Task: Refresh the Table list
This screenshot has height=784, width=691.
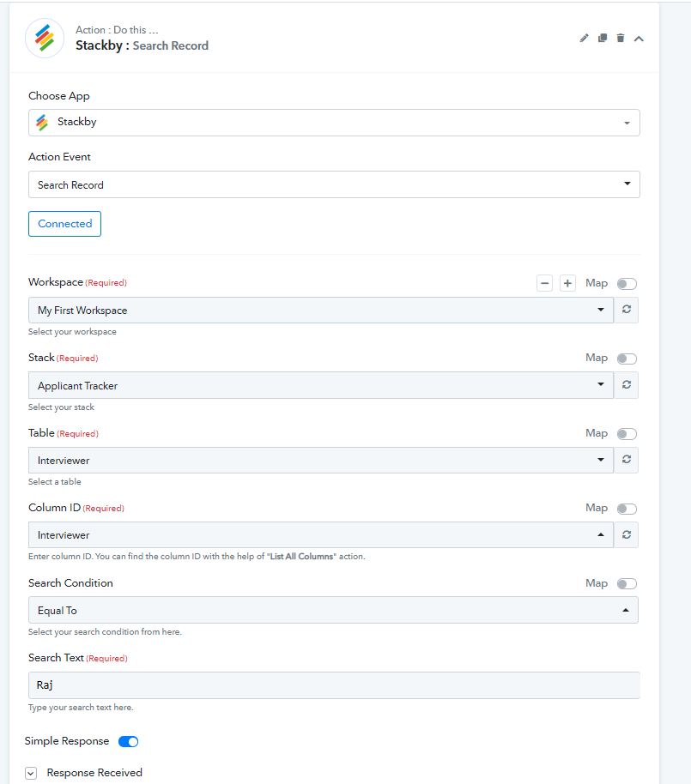Action: pyautogui.click(x=627, y=460)
